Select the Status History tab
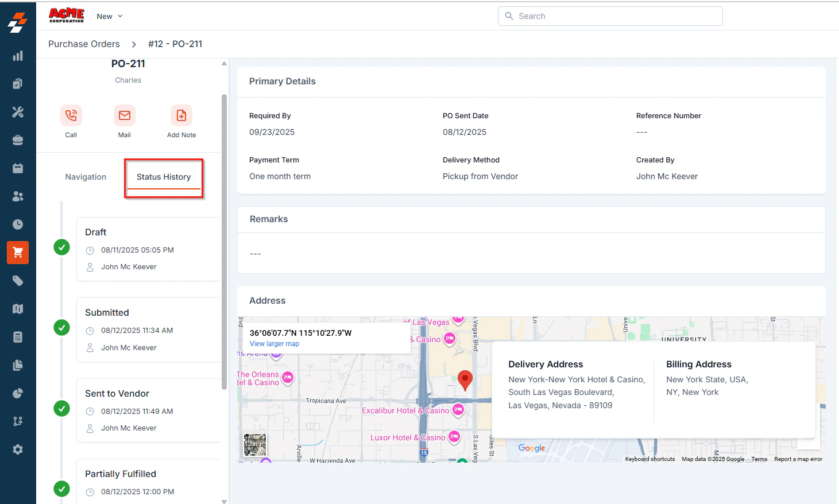Image resolution: width=839 pixels, height=504 pixels. (x=164, y=177)
